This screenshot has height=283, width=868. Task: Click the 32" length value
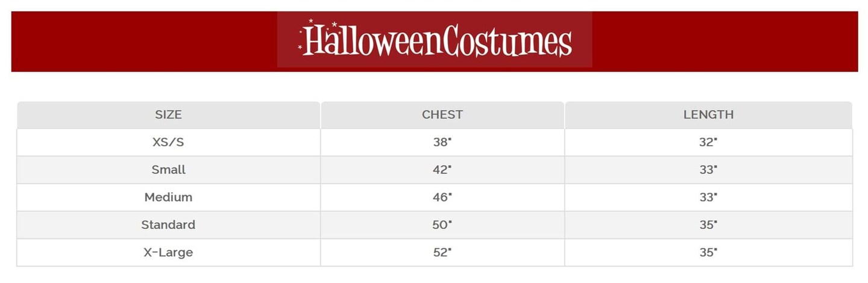tap(708, 142)
